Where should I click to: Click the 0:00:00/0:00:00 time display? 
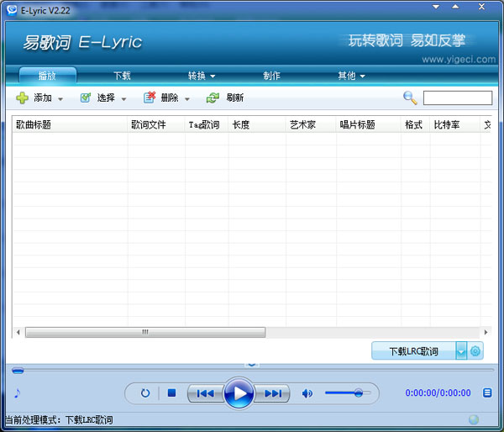pos(438,392)
